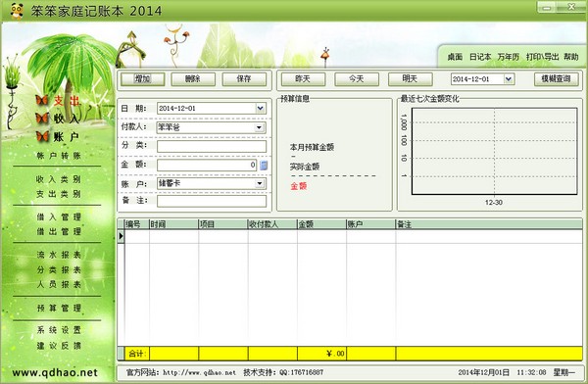588x384 pixels.
Task: Click the 项目 column header
Action: (223, 224)
